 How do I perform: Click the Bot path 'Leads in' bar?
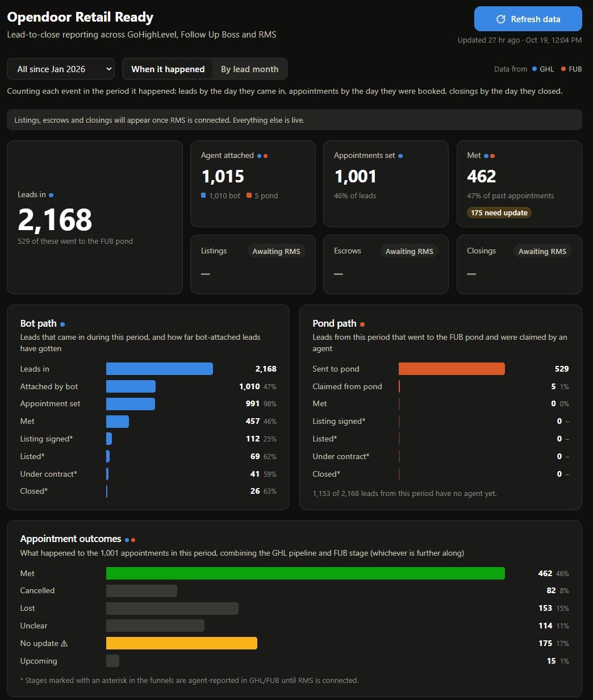(160, 369)
